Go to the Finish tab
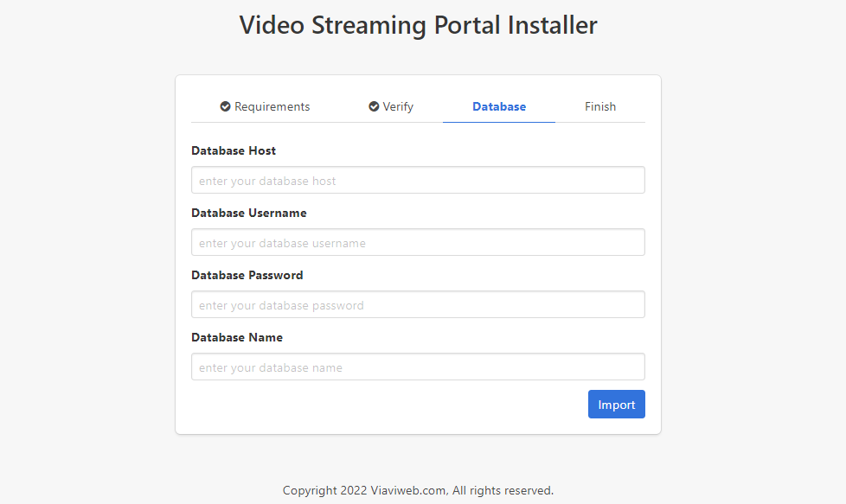The image size is (846, 504). (x=600, y=107)
